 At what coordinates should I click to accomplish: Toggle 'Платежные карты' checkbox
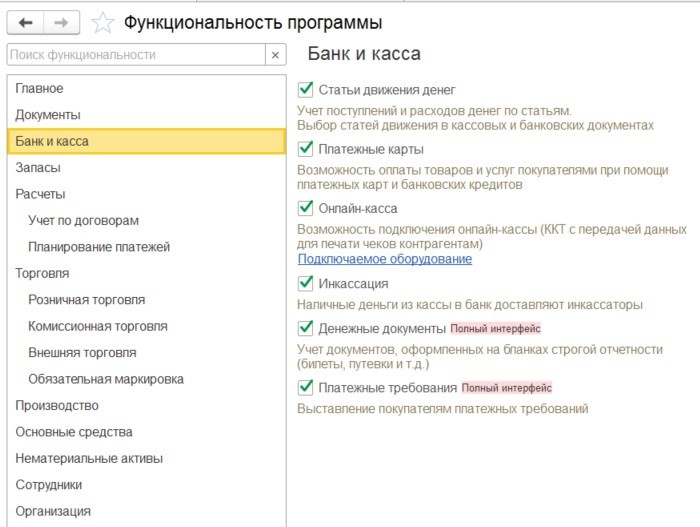pos(305,149)
